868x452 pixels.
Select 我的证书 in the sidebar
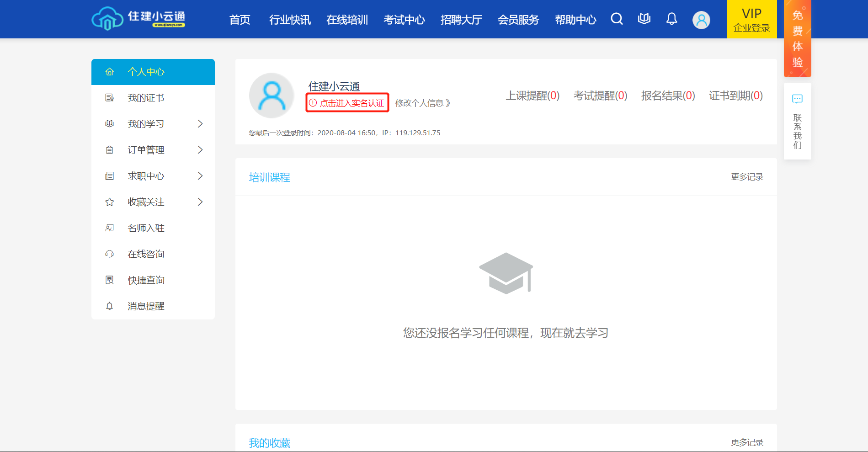tap(146, 98)
